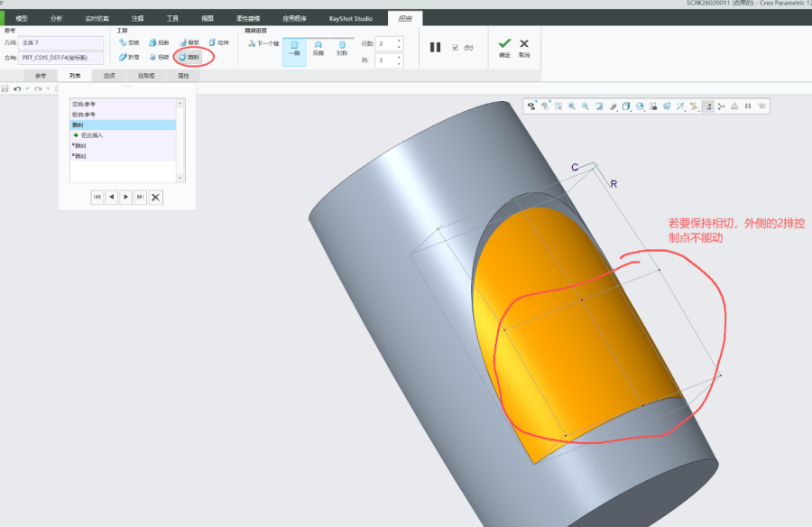Image resolution: width=812 pixels, height=527 pixels.
Task: Undo via quick access toolbar
Action: tap(17, 88)
